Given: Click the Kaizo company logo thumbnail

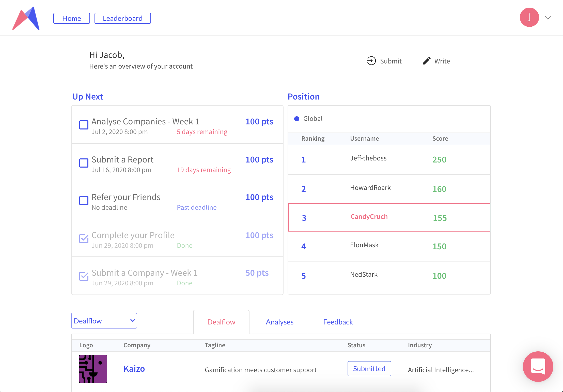Looking at the screenshot, I should coord(93,369).
